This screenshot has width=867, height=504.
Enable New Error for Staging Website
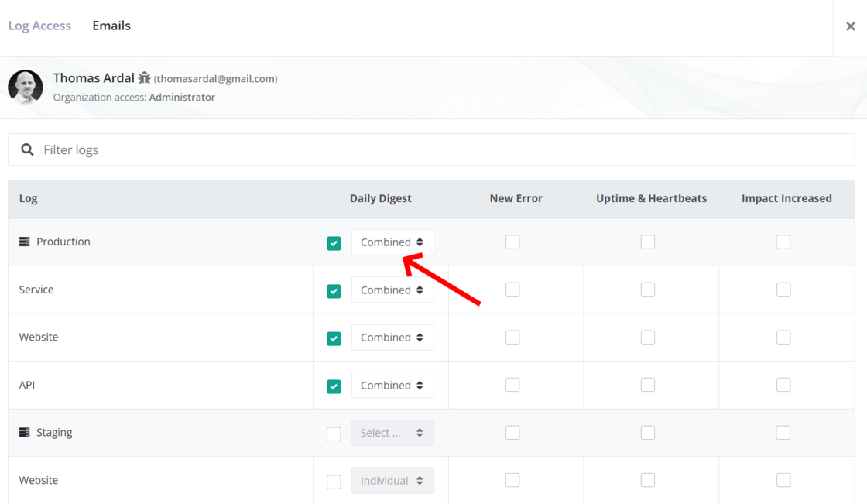(512, 480)
